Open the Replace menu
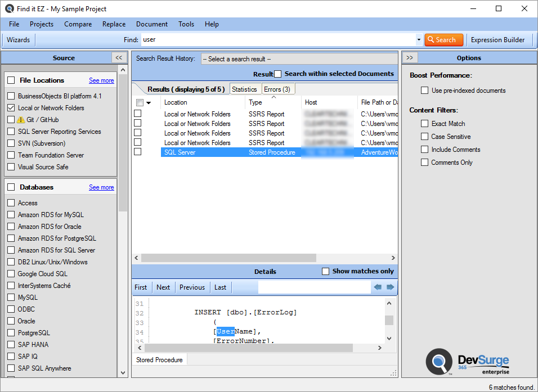Screen dimensions: 538x392 114,24
